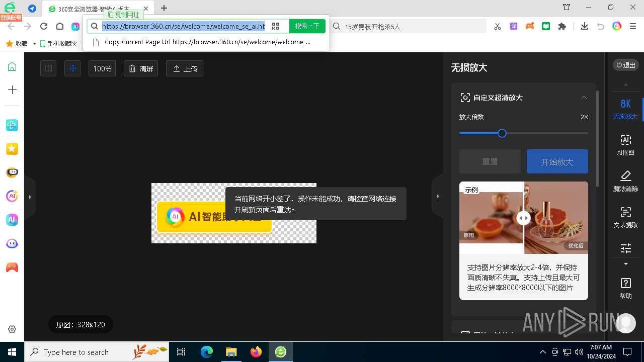Click the 复制网址 copy URL tooltip
644x362 pixels.
tap(123, 15)
